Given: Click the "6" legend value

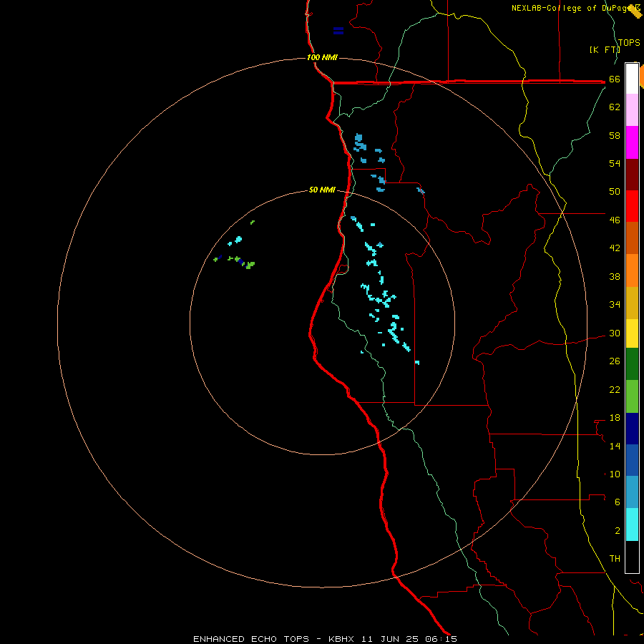Looking at the screenshot, I should (618, 502).
